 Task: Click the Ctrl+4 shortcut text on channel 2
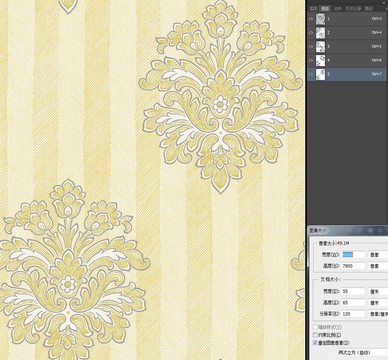tap(376, 33)
